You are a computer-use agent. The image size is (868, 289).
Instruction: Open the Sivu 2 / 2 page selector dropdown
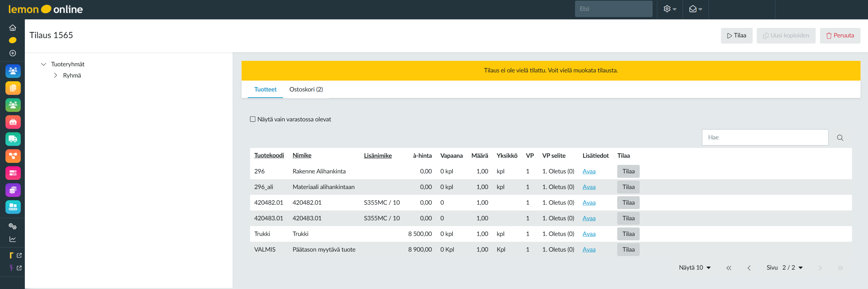(792, 268)
